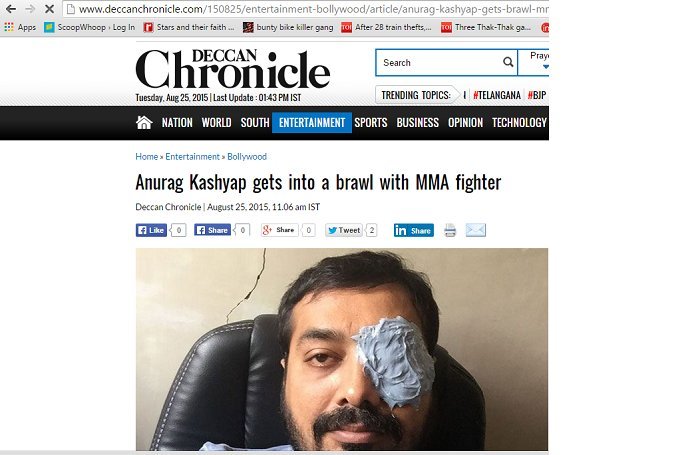Expand the dropdown arrow next to the search box
Image resolution: width=700 pixels, height=455 pixels.
click(x=545, y=67)
